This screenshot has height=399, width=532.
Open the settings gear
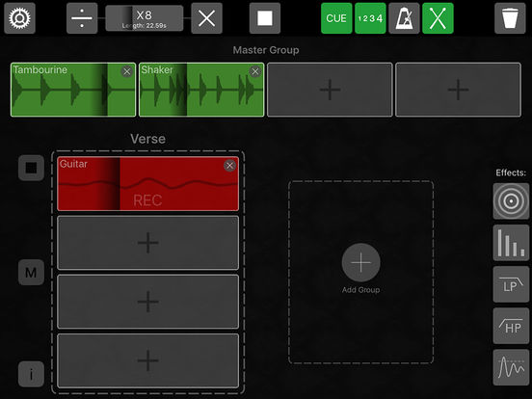tap(19, 18)
